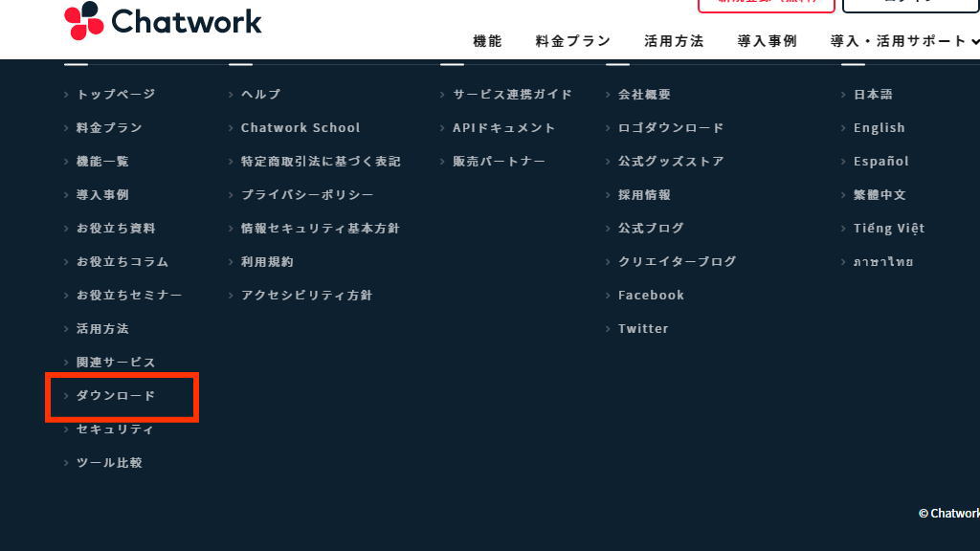The image size is (980, 551).
Task: Open 採用情報 link
Action: (644, 195)
